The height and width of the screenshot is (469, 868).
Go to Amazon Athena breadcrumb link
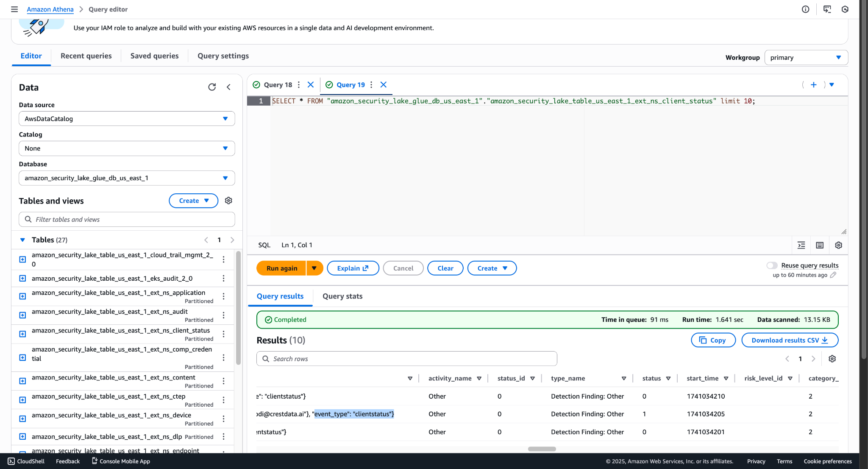pos(50,9)
